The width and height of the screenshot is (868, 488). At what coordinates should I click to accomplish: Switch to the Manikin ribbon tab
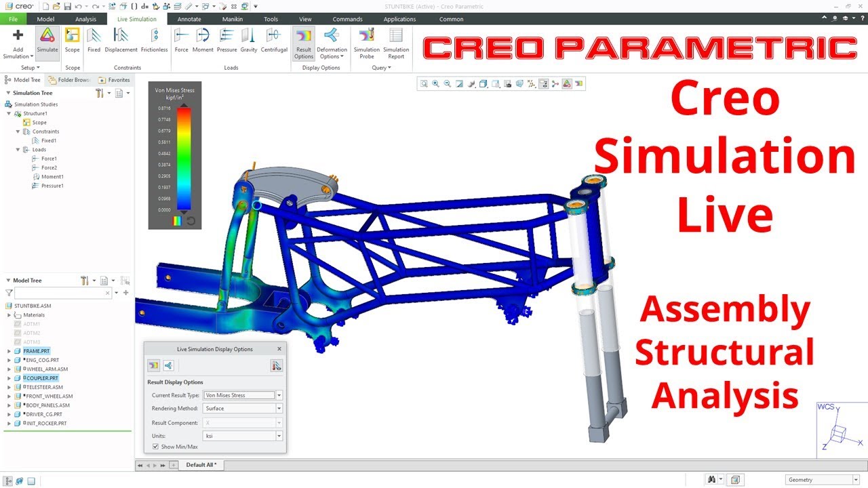[x=233, y=19]
